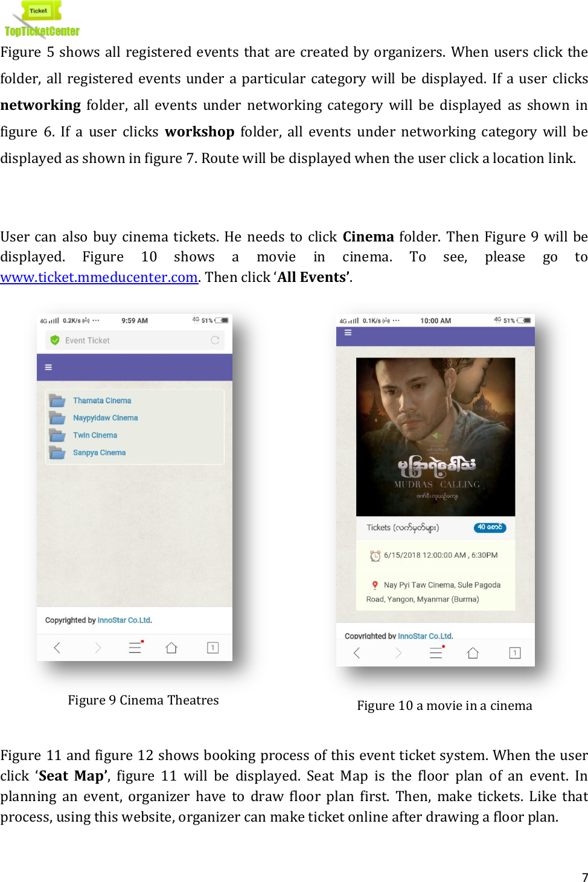This screenshot has height=882, width=588.
Task: Click the bold word 'networking'
Action: 40,105
